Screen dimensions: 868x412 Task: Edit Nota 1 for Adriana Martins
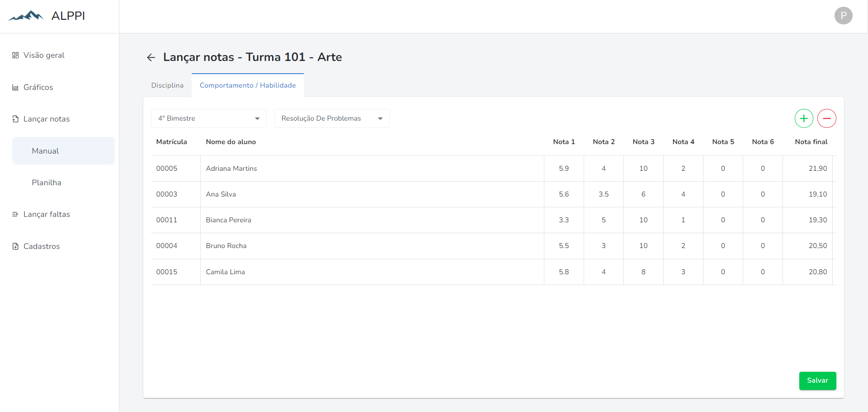(564, 169)
